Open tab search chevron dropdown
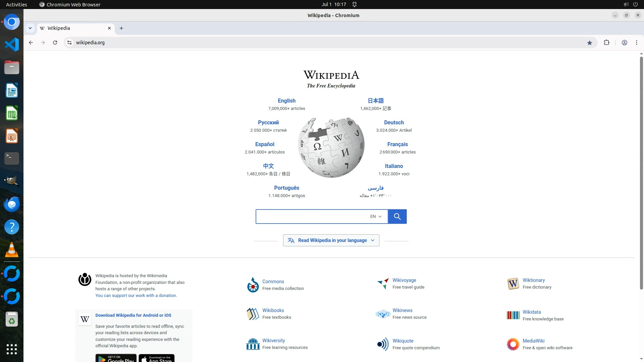644x362 pixels. (x=30, y=28)
